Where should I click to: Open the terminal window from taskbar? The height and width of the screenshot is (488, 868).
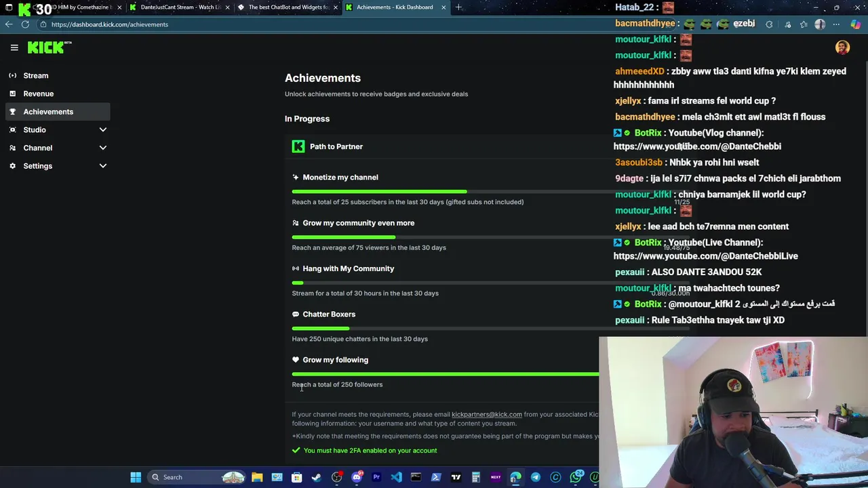[416, 477]
